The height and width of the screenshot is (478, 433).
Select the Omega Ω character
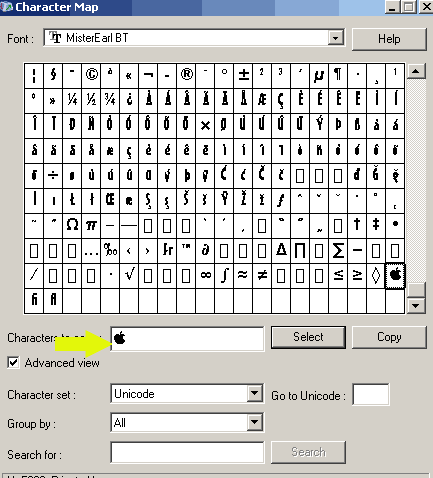pyautogui.click(x=72, y=226)
